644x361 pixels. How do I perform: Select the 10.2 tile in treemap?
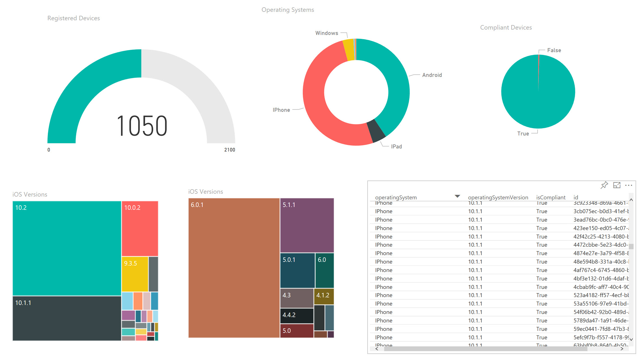67,248
